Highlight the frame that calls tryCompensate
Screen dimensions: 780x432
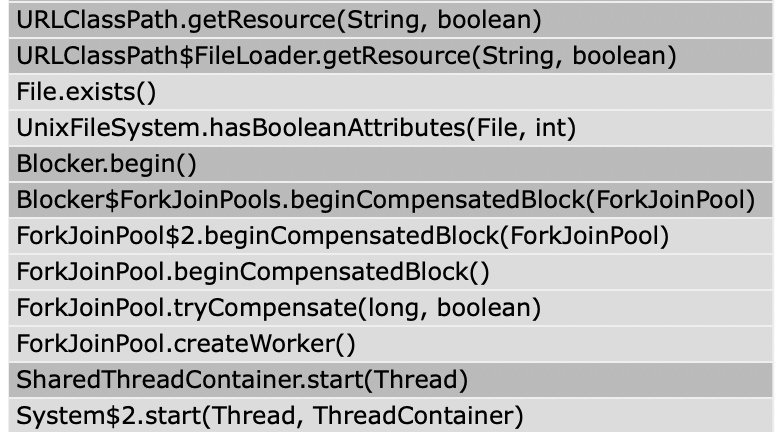(x=390, y=272)
